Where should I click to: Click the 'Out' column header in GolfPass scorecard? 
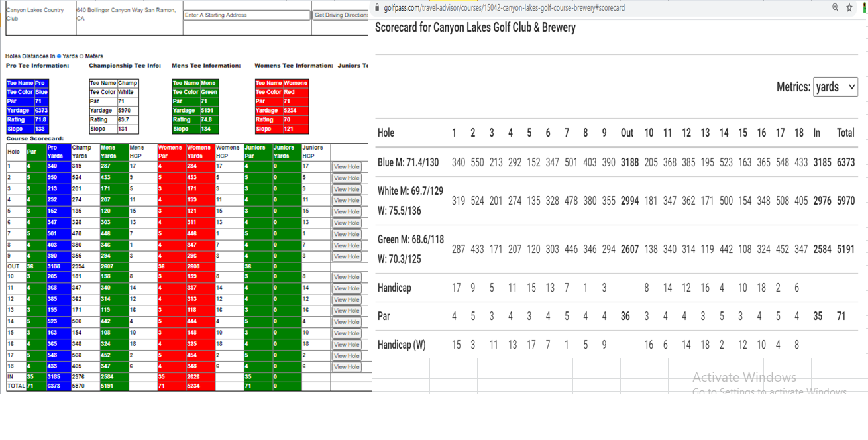(627, 133)
